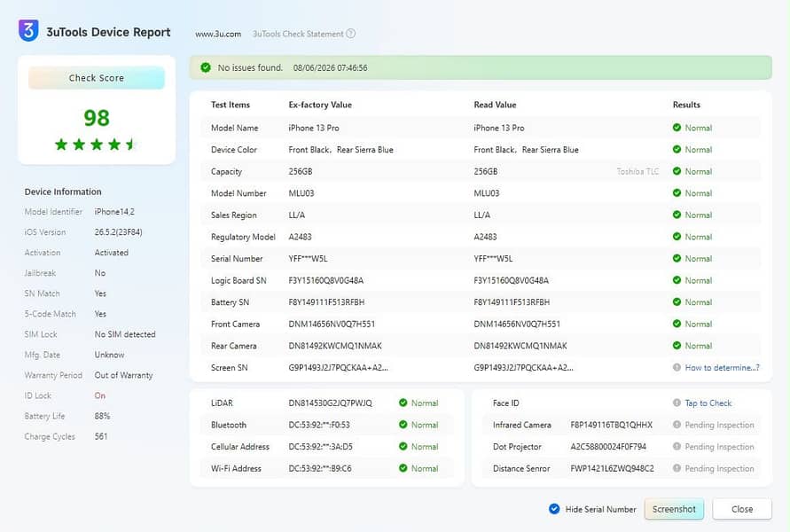Click the read value Battery SN F8Y149111F513RFBH
790x532 pixels.
coord(512,301)
